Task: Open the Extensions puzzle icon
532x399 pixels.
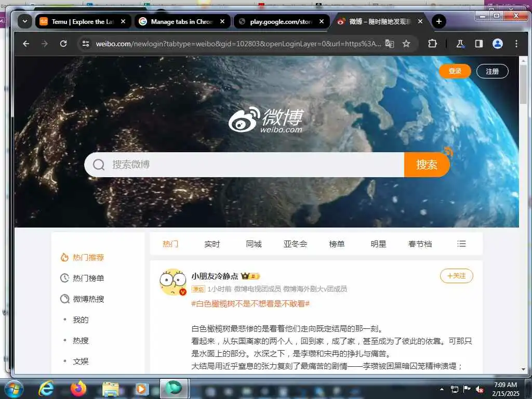Action: pos(432,44)
